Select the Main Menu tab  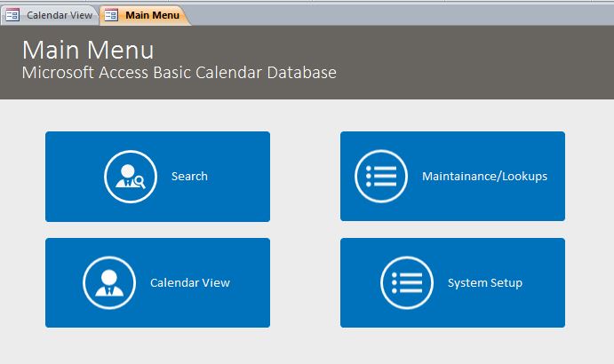pyautogui.click(x=145, y=15)
